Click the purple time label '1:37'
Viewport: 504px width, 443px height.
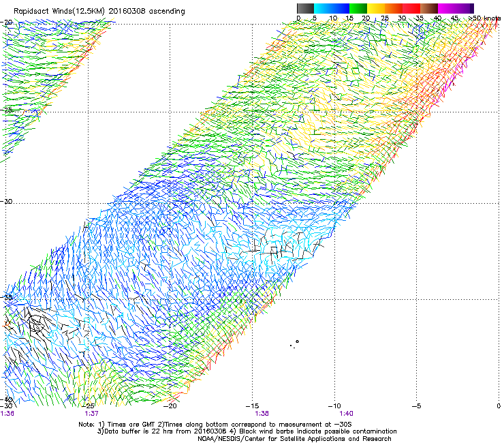click(x=92, y=414)
